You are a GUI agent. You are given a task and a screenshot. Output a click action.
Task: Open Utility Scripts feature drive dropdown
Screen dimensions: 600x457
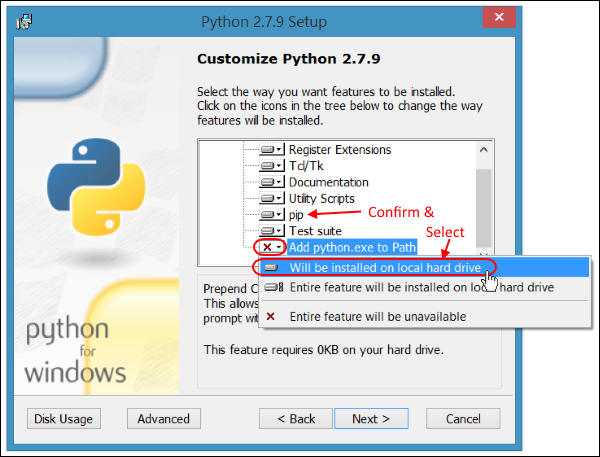tap(272, 198)
